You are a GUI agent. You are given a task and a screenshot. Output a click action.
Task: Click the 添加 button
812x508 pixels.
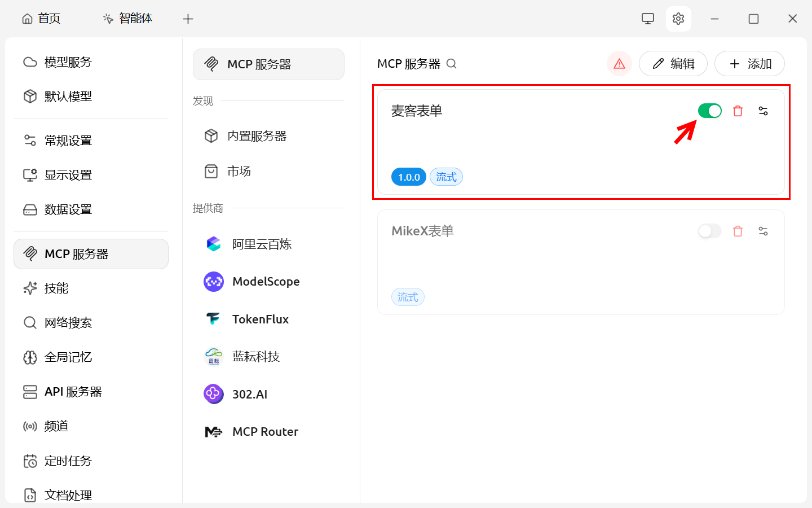coord(749,64)
